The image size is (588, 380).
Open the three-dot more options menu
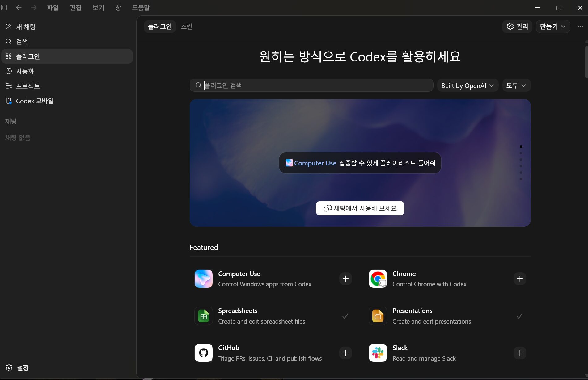(x=581, y=27)
